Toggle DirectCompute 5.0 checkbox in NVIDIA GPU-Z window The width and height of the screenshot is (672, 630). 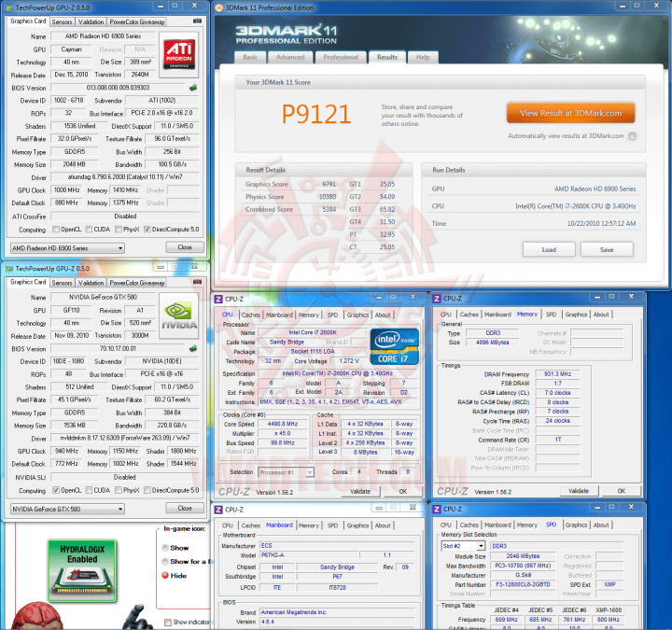147,490
